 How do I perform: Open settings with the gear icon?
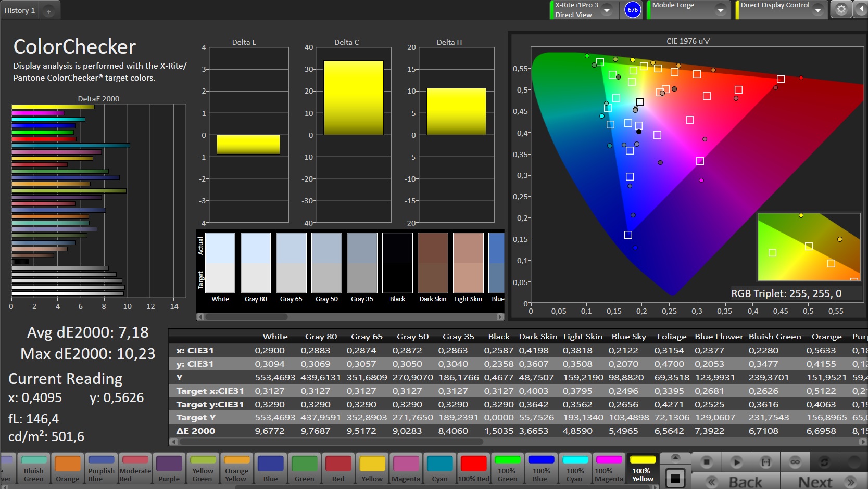pyautogui.click(x=841, y=9)
